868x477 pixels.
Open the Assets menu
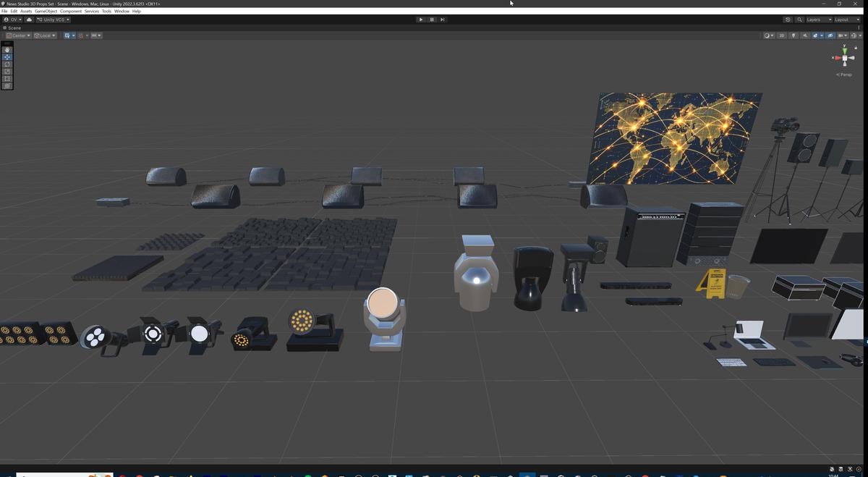[x=26, y=12]
